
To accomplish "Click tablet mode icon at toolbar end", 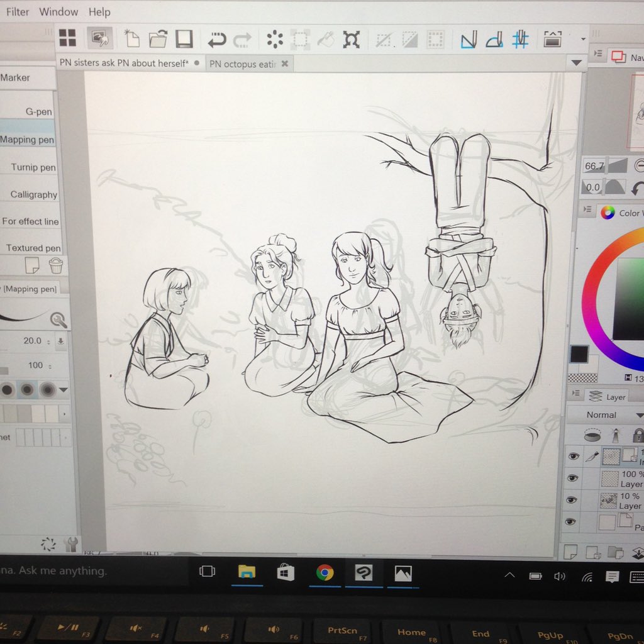I will point(552,39).
